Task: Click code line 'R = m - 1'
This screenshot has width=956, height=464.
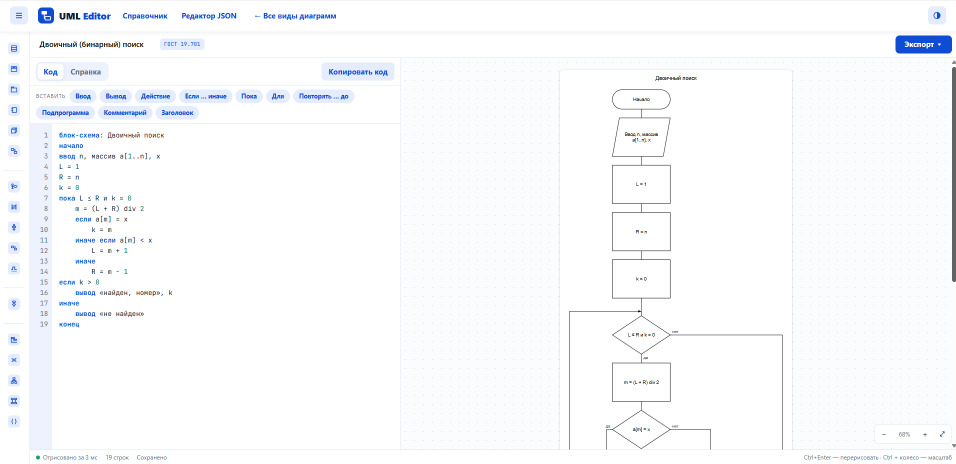Action: tap(109, 272)
